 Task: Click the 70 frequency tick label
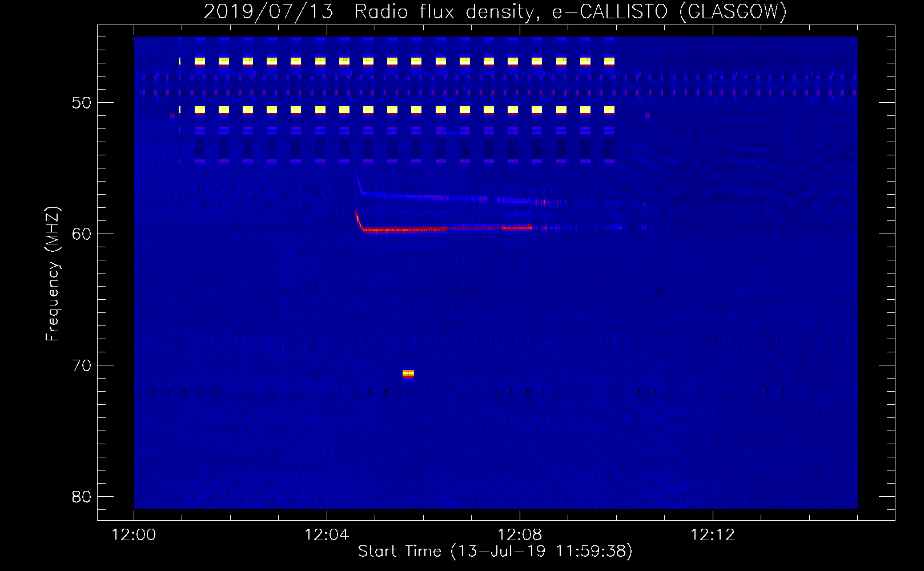click(82, 365)
